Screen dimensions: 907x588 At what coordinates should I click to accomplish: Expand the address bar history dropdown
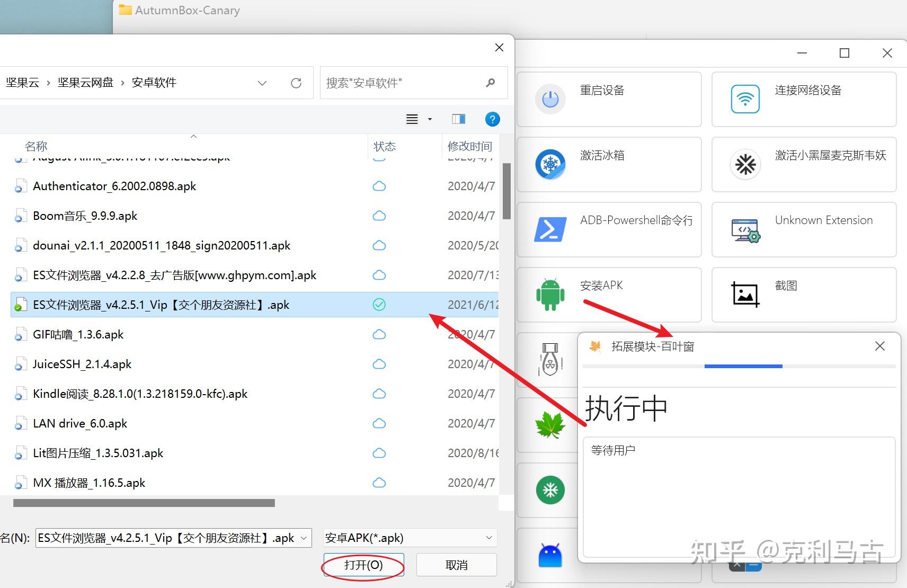tap(262, 83)
